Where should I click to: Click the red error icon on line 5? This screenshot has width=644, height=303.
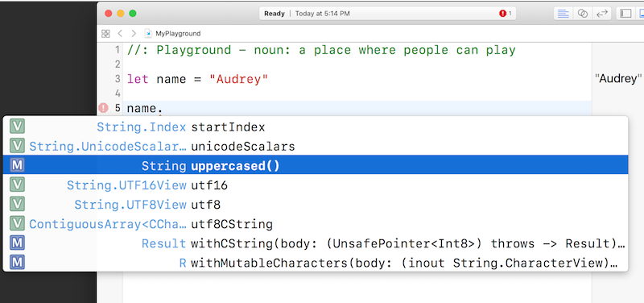[x=103, y=108]
